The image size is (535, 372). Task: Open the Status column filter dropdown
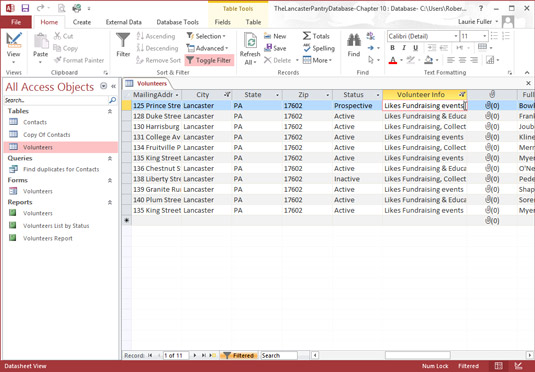[x=378, y=95]
